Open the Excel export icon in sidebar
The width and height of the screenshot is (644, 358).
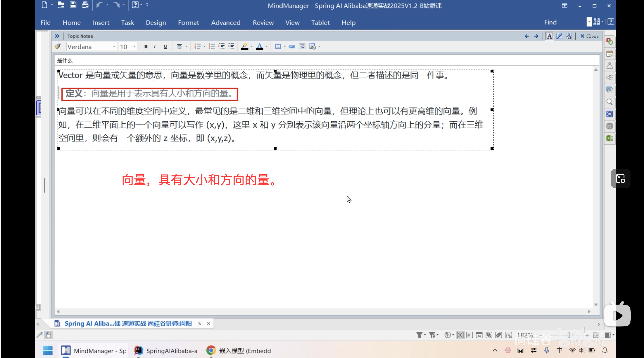[610, 138]
